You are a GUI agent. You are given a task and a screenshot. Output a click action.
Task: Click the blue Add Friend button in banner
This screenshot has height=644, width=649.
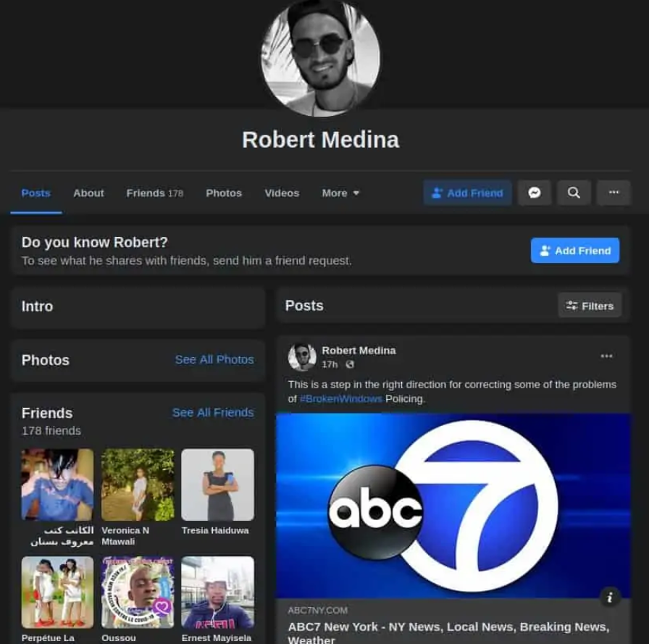click(x=575, y=251)
